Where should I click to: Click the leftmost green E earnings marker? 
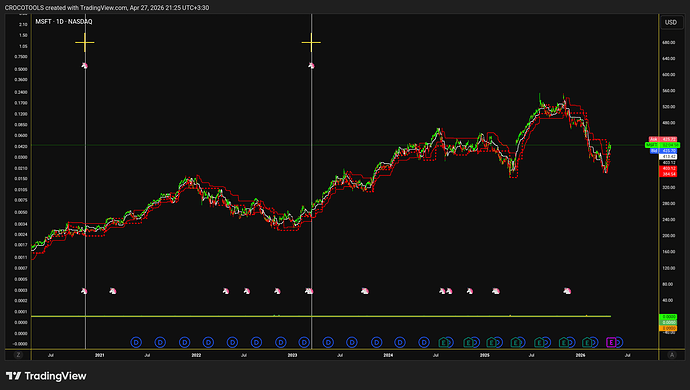tap(444, 342)
